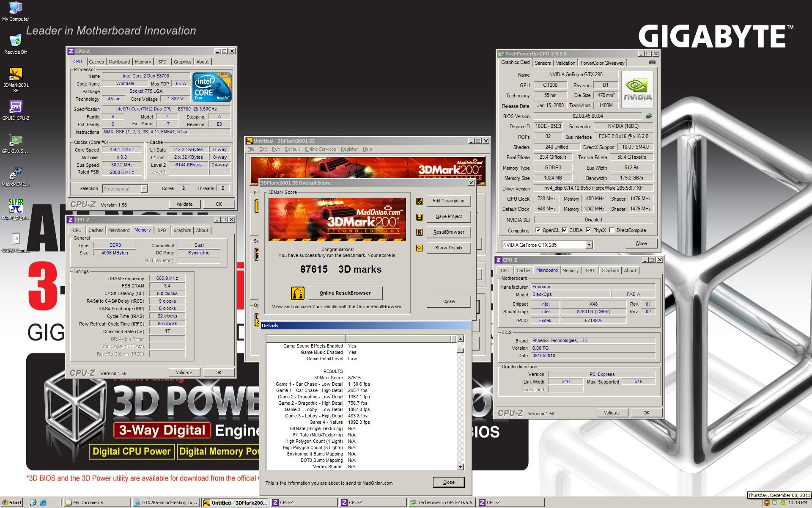Open GTX285-vmod-testing.txt taskbar button
Image resolution: width=812 pixels, height=508 pixels.
166,502
